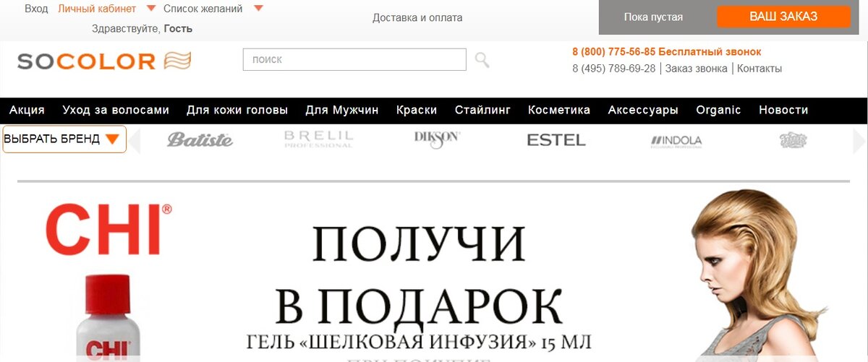Focus the поиск search field

tap(354, 59)
